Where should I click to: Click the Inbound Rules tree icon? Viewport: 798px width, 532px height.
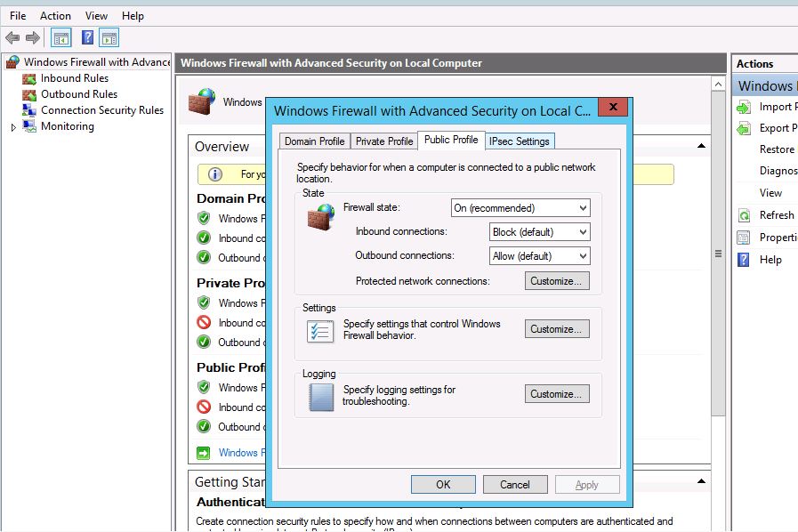tap(29, 78)
